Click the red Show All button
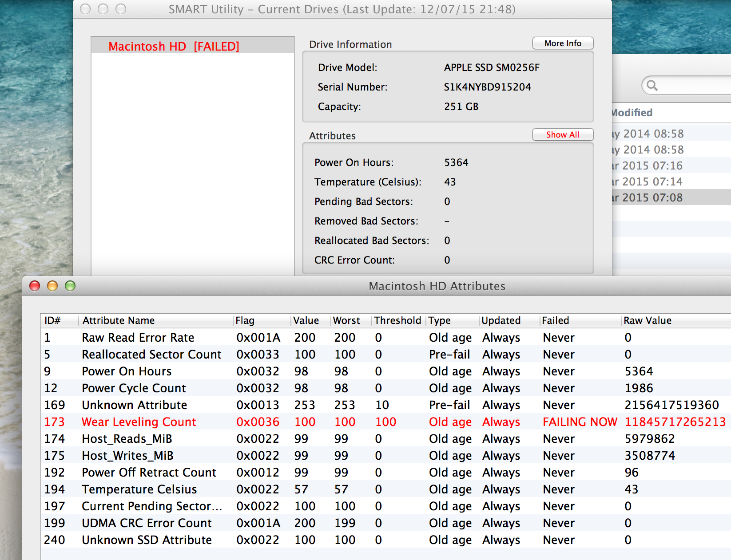This screenshot has width=731, height=560. (563, 135)
